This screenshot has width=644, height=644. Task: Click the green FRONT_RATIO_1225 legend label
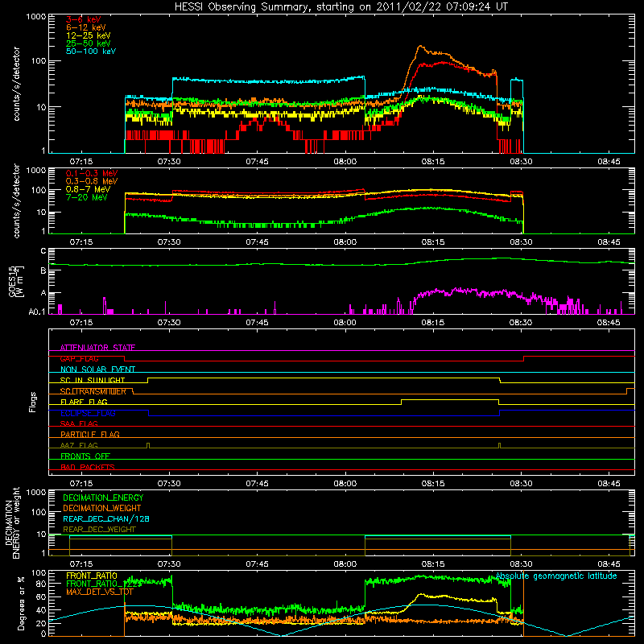(104, 584)
